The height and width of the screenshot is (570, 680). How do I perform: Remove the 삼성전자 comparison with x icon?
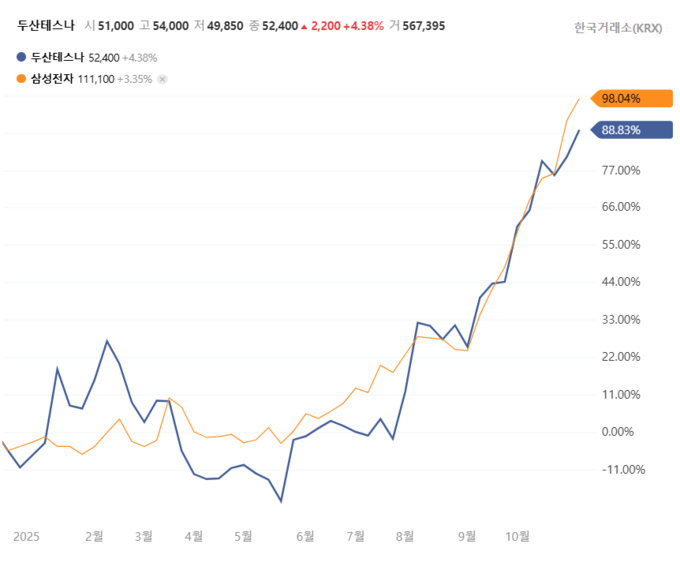click(163, 79)
